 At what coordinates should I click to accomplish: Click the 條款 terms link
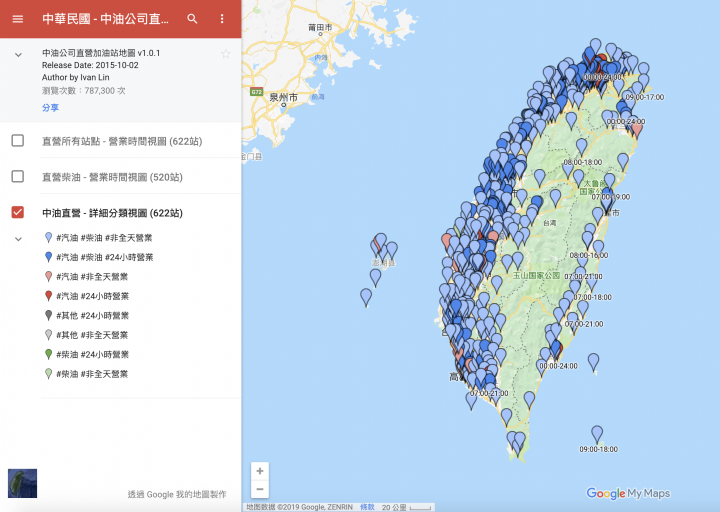click(x=367, y=507)
